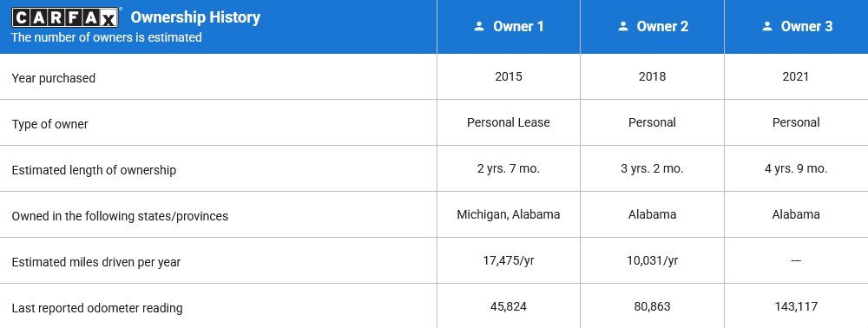Screen dimensions: 868x328
Task: Click Estimated miles driven per year label
Action: tap(95, 262)
